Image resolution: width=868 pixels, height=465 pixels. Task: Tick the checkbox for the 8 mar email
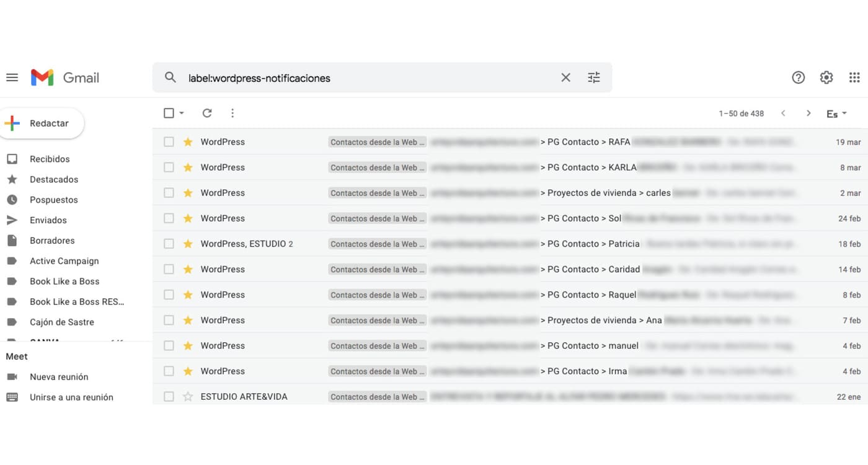coord(169,167)
